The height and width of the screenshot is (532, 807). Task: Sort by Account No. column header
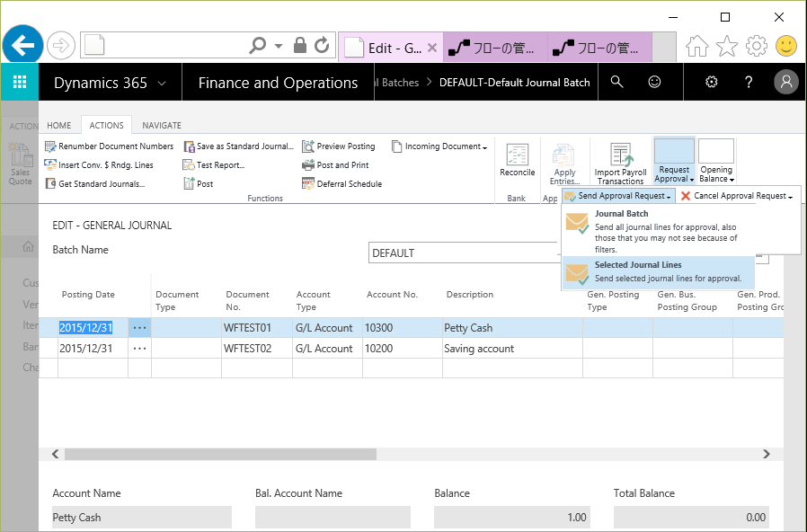pyautogui.click(x=392, y=294)
